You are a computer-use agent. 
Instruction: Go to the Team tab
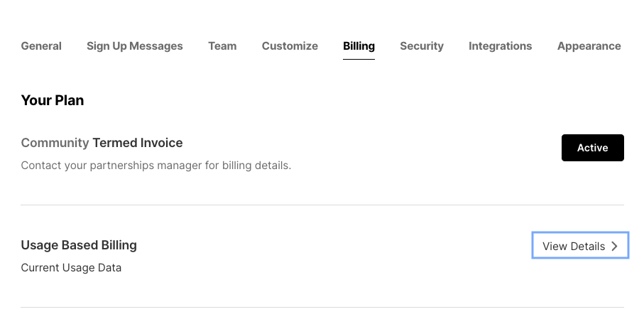[222, 46]
